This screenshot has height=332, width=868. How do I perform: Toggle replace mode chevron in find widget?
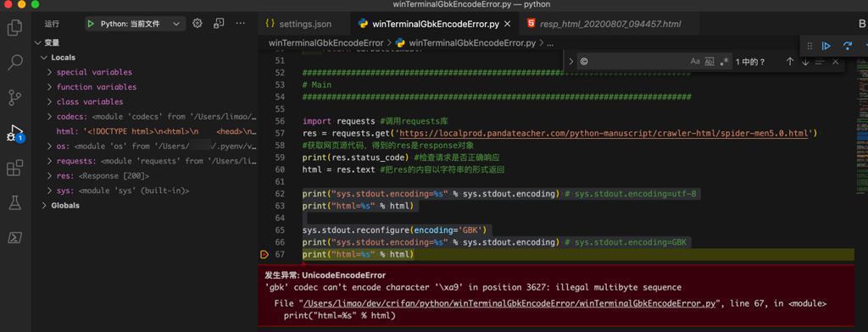[571, 62]
